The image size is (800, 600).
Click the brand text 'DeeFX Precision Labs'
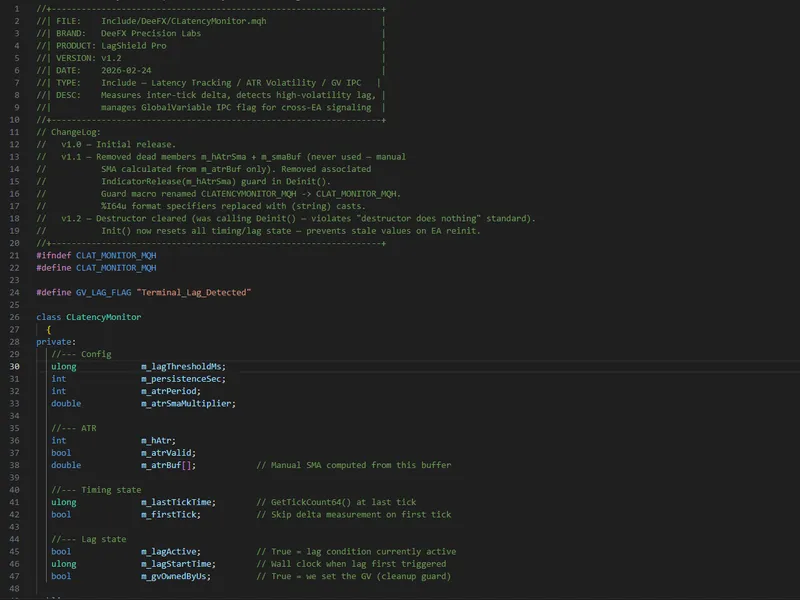[151, 33]
